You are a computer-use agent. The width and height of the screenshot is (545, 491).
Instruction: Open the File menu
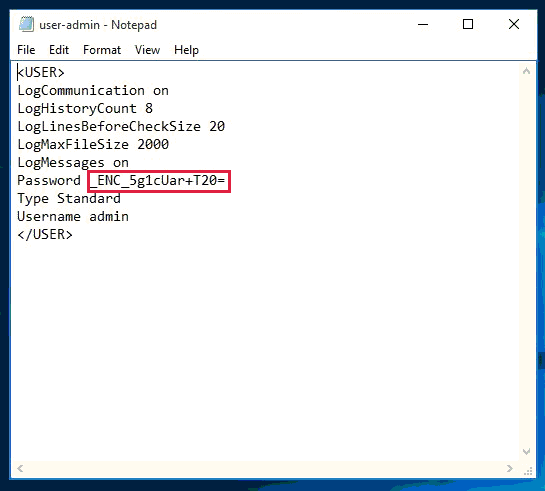(26, 50)
